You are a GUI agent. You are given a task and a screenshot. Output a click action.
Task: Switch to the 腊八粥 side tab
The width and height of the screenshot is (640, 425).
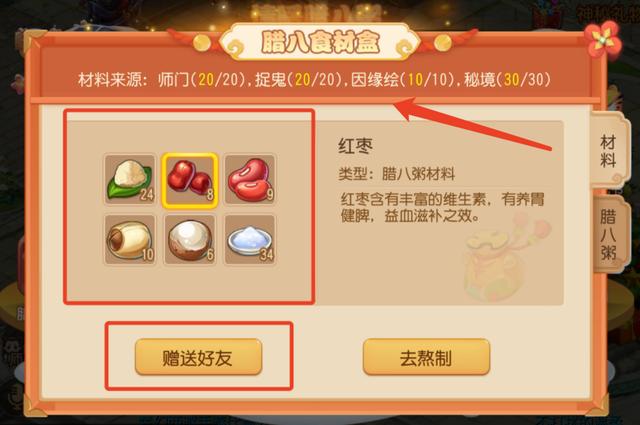tap(608, 235)
